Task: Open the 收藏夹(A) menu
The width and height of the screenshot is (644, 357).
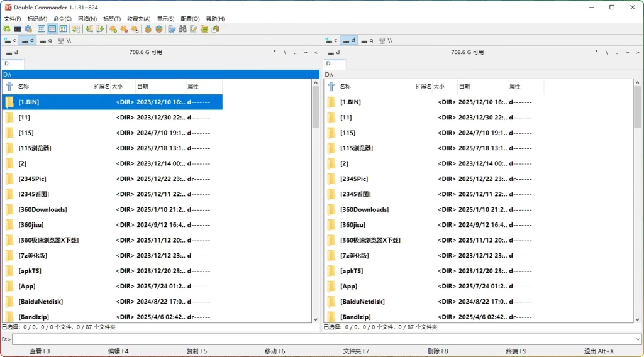Action: 139,19
